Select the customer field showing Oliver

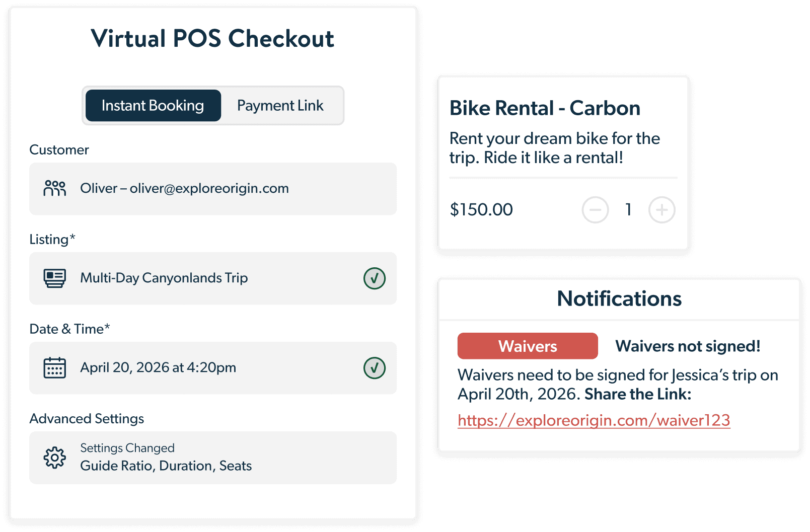(x=211, y=189)
